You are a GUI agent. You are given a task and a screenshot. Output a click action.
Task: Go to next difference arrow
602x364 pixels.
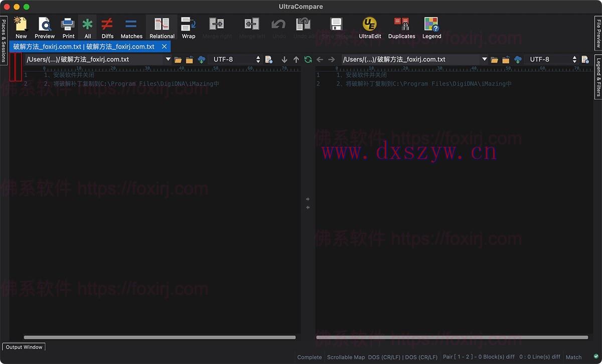tap(284, 60)
